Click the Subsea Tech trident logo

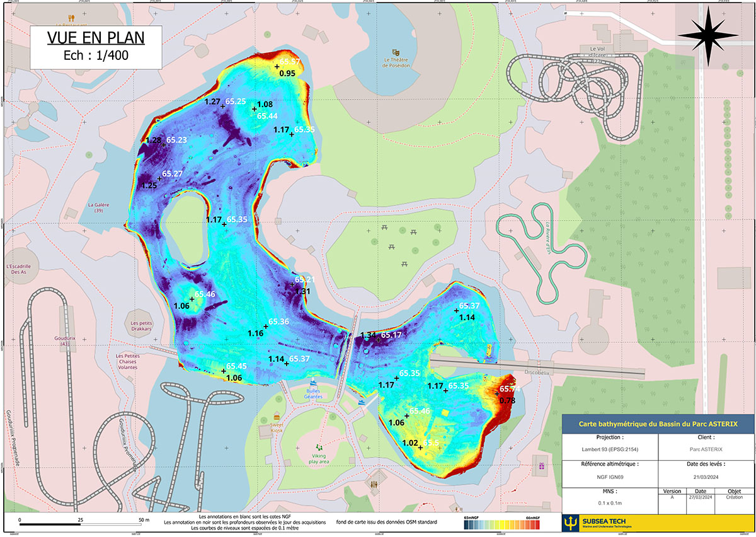pos(571,523)
